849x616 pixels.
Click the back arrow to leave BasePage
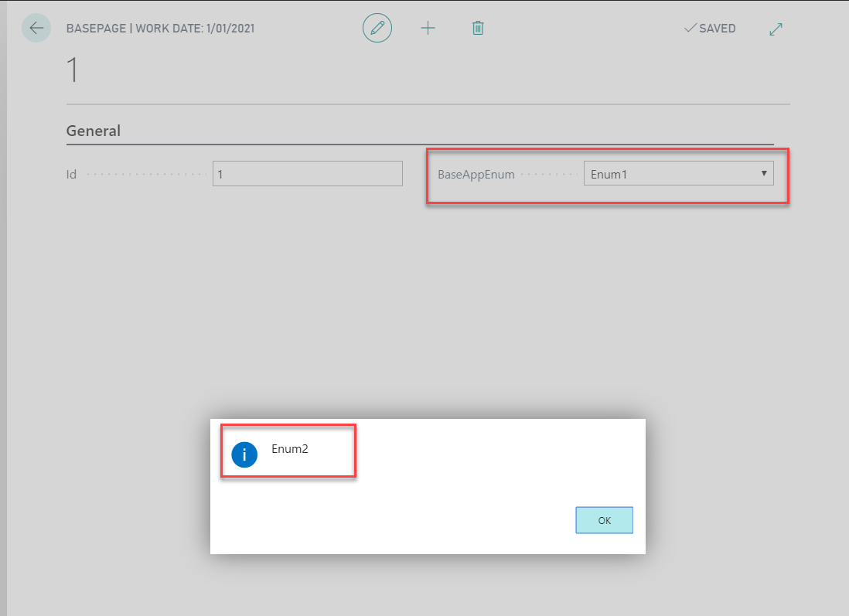click(36, 28)
